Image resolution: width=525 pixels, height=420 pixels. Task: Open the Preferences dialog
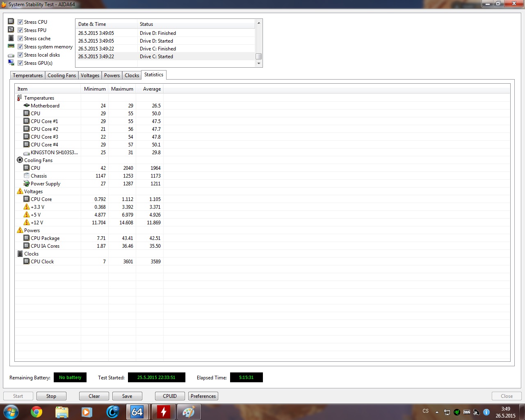[x=203, y=396]
